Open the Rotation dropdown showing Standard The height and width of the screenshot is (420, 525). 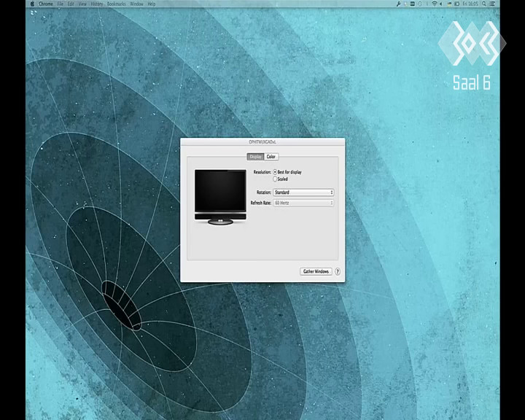(x=303, y=192)
